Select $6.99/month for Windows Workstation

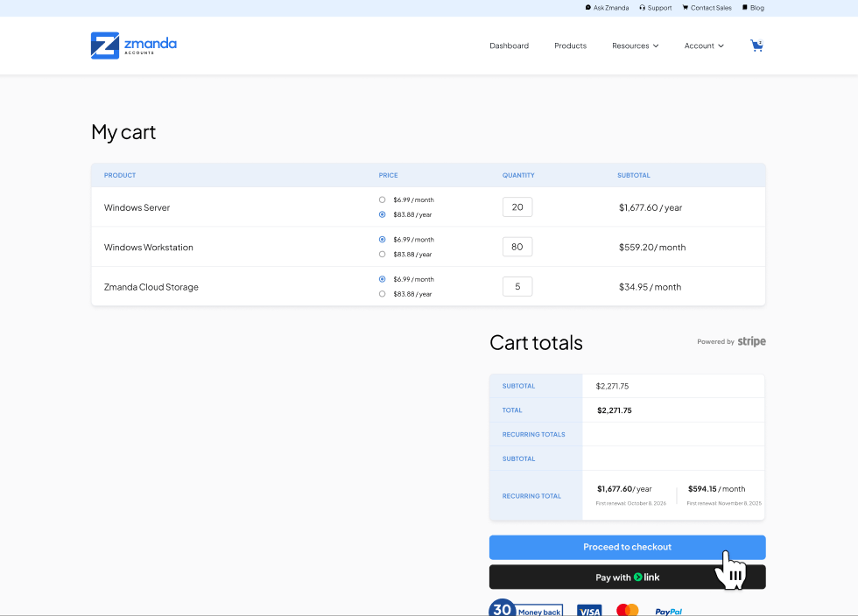382,240
